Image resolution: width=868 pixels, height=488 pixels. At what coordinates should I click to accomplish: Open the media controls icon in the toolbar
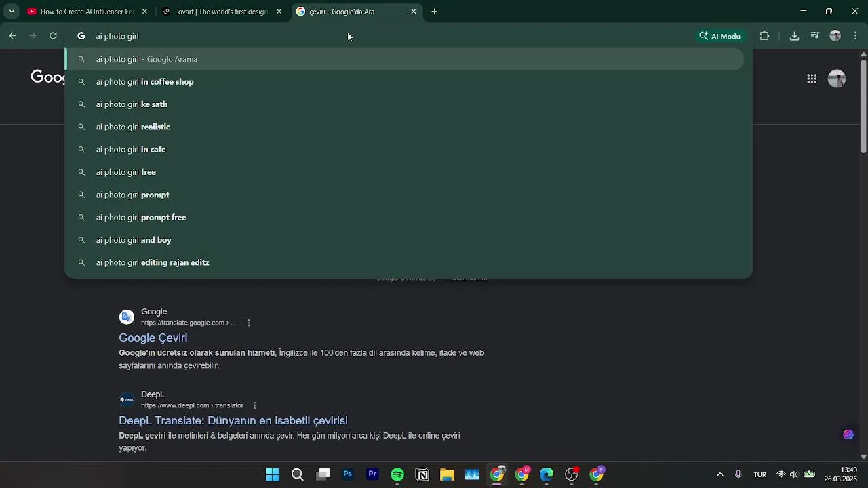click(x=815, y=36)
